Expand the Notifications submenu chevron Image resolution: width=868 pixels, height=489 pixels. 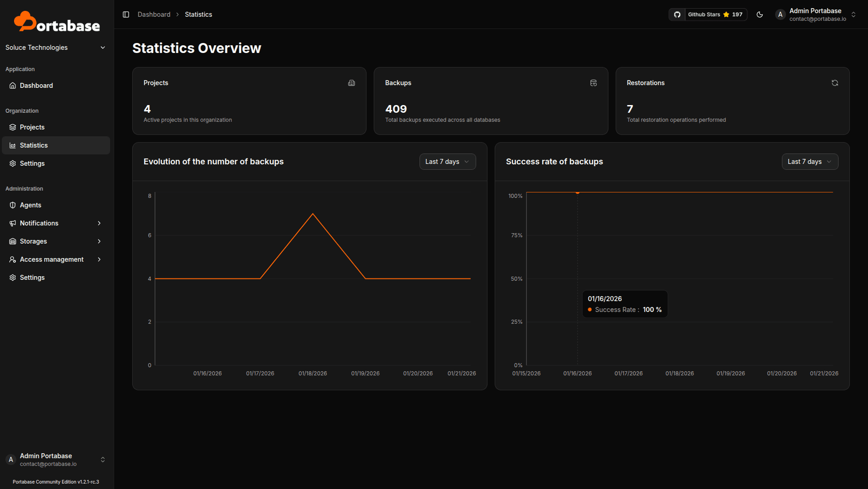[99, 223]
